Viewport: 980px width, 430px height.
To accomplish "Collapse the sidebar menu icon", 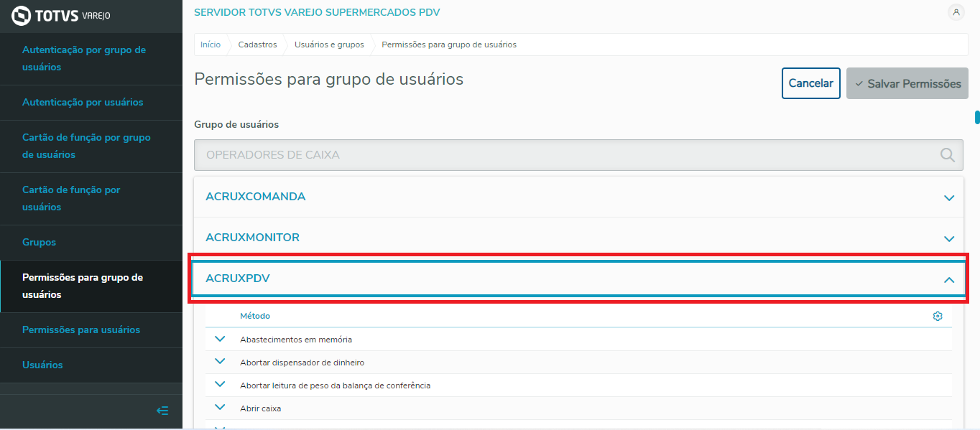I will tap(162, 411).
